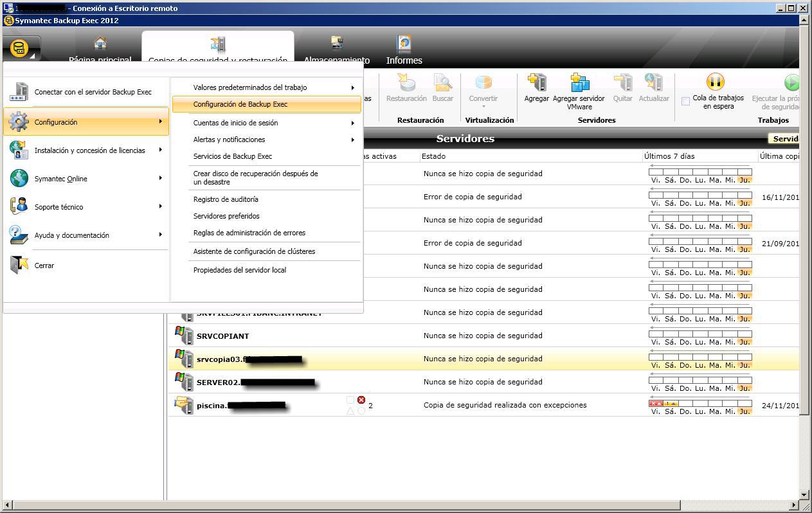This screenshot has height=513, width=812.
Task: Open the Symantec Online menu entry
Action: pyautogui.click(x=86, y=179)
